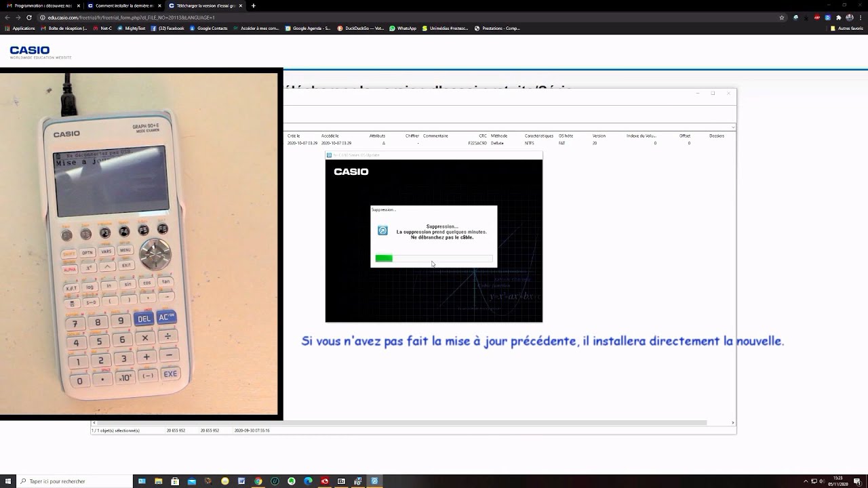Viewport: 868px width, 488px height.
Task: Open the WhatsApp bookmark
Action: (403, 28)
